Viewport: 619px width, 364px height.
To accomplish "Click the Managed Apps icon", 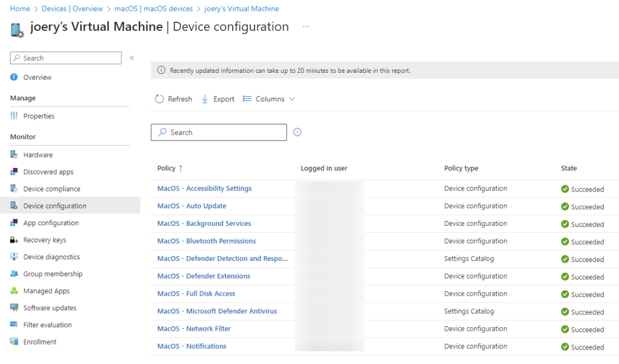I will (14, 291).
